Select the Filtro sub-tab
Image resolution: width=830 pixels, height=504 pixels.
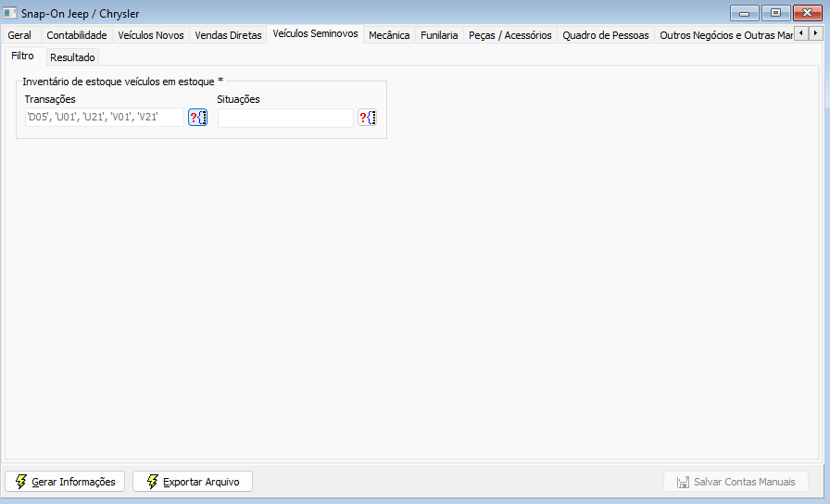tap(23, 56)
